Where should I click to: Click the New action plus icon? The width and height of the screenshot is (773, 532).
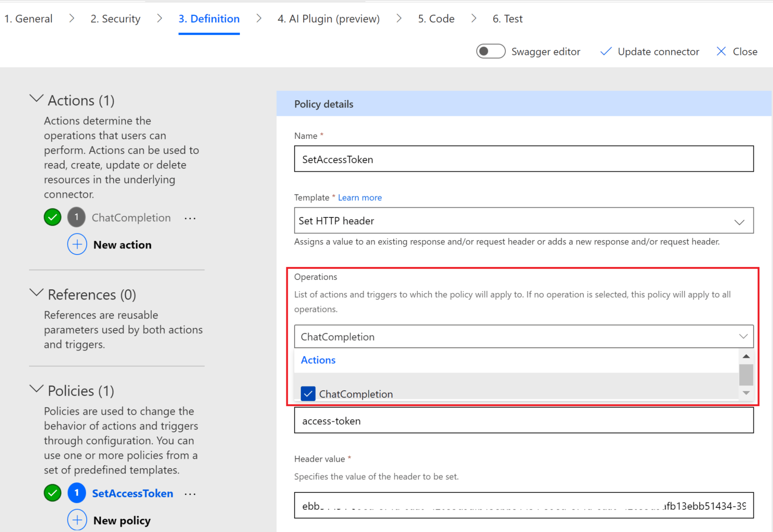[x=77, y=244]
